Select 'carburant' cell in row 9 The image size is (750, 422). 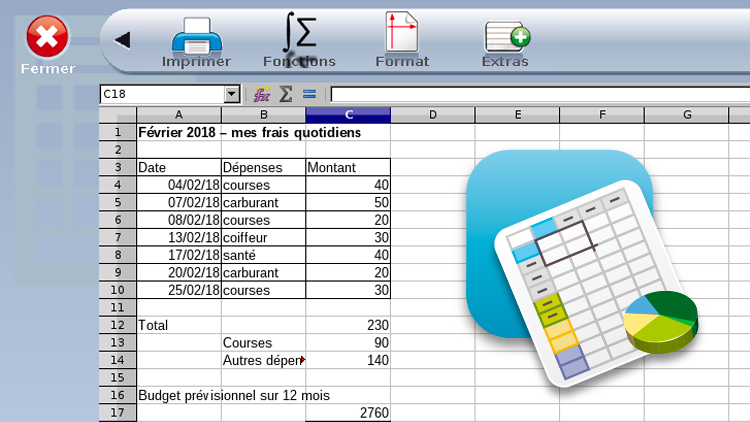click(264, 273)
